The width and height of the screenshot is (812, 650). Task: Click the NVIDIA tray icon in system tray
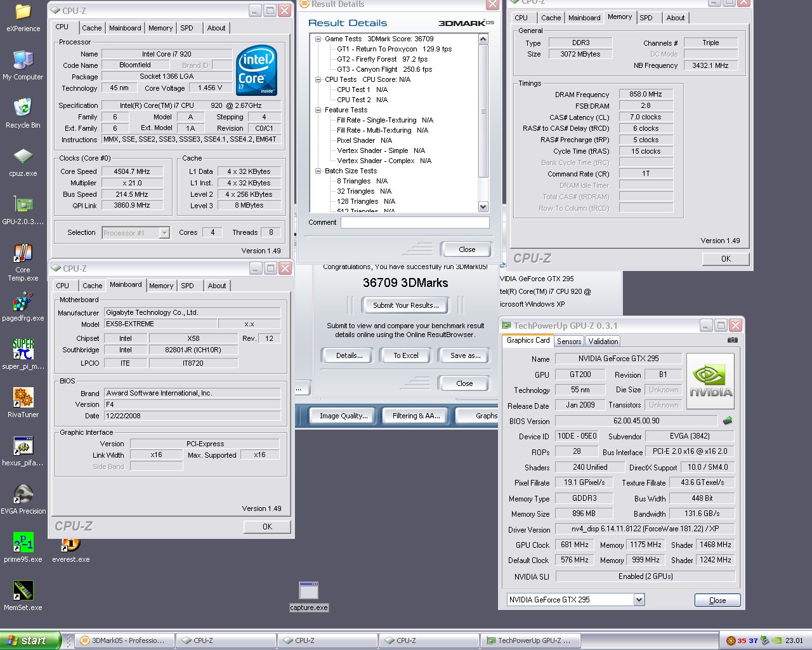click(777, 640)
